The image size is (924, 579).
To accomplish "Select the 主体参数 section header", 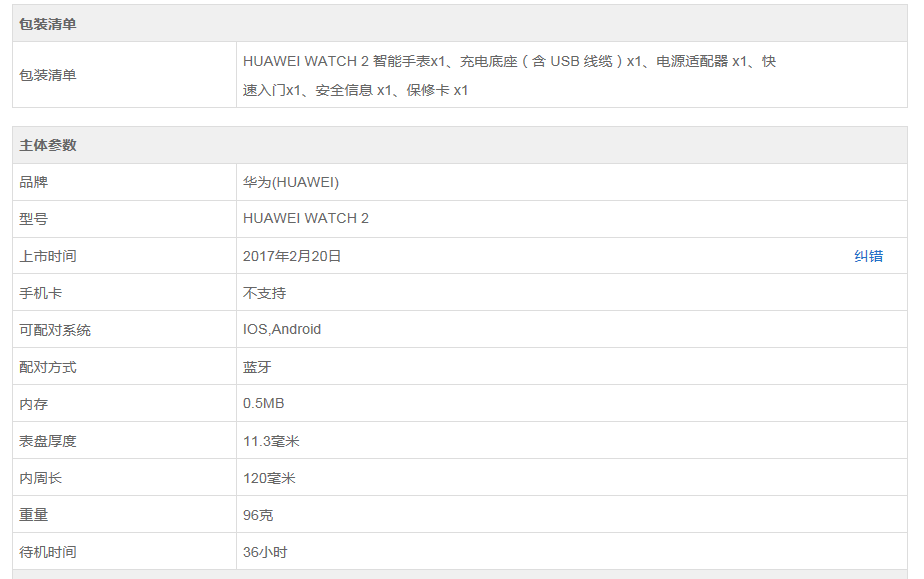I will [460, 145].
